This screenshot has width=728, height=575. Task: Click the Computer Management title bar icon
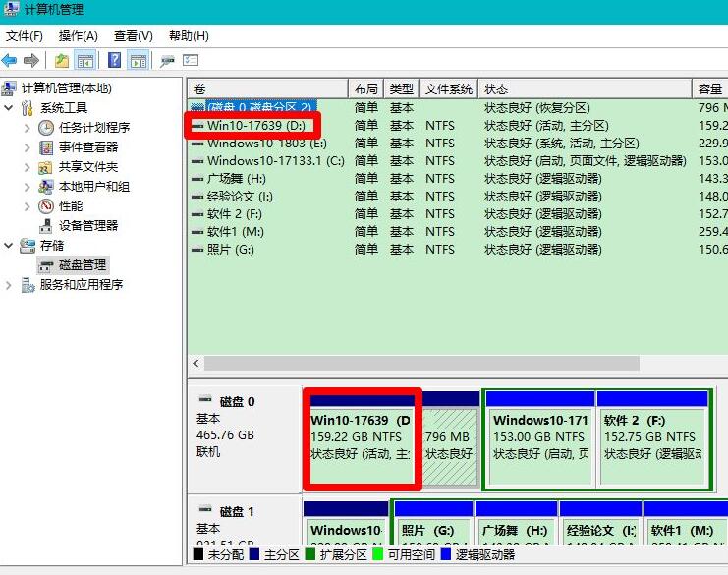pos(10,9)
